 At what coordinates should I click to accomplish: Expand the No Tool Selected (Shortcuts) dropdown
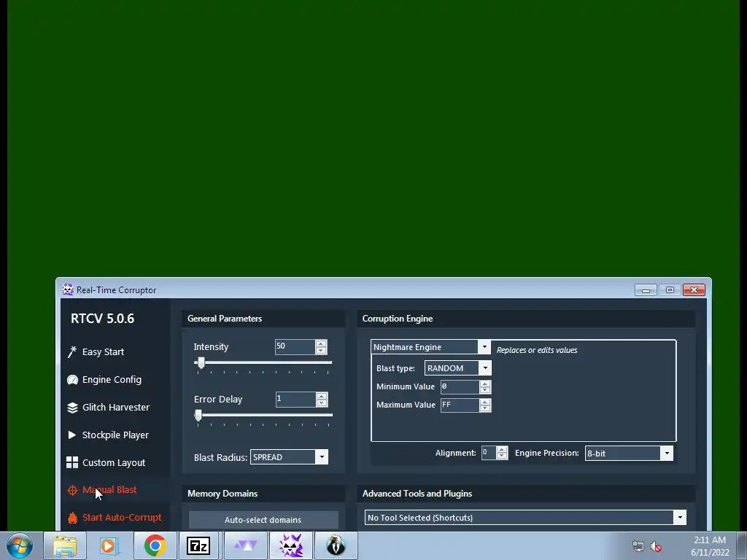680,517
